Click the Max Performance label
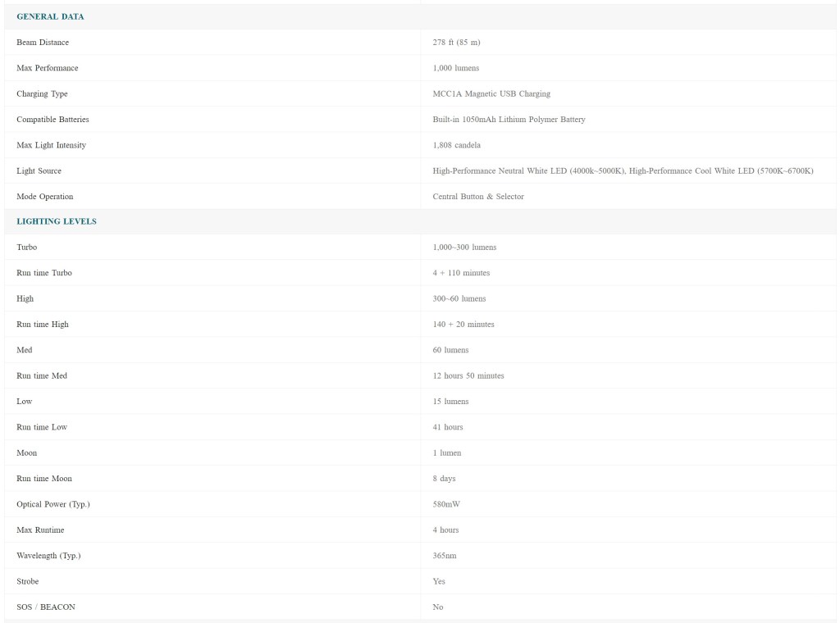Image resolution: width=840 pixels, height=623 pixels. click(x=48, y=68)
